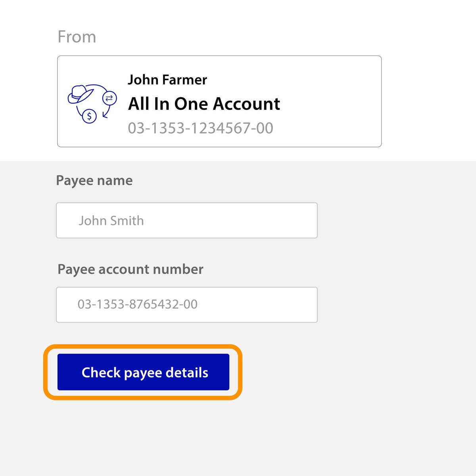The height and width of the screenshot is (476, 476).
Task: Click the downward arrowhead in the account graphic
Action: (x=104, y=115)
